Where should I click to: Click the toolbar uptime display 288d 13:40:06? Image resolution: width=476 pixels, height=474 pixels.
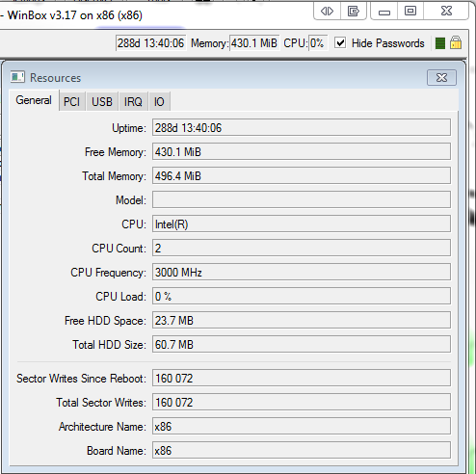pos(150,43)
